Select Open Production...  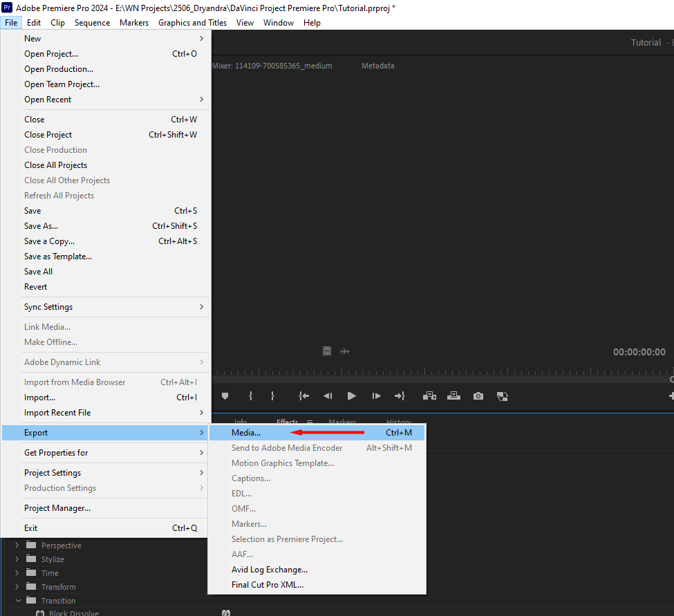pyautogui.click(x=105, y=69)
